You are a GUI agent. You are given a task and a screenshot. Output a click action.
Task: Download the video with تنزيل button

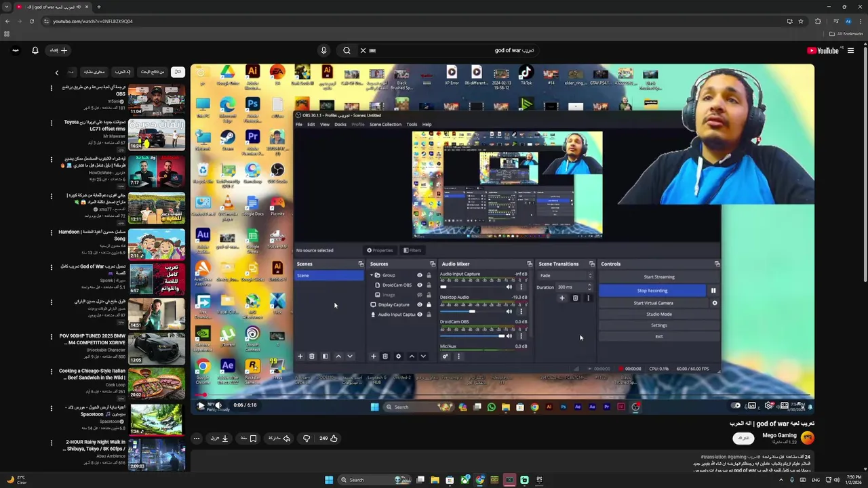(220, 439)
